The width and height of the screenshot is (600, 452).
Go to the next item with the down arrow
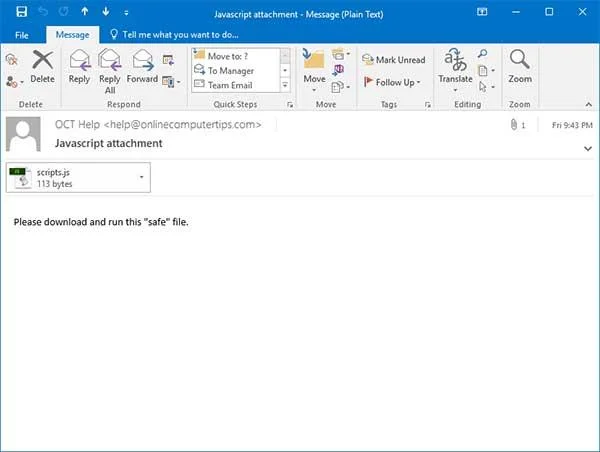(x=106, y=12)
